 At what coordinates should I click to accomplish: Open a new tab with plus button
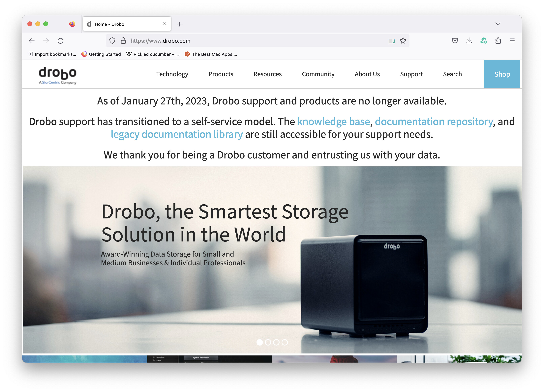click(x=179, y=24)
